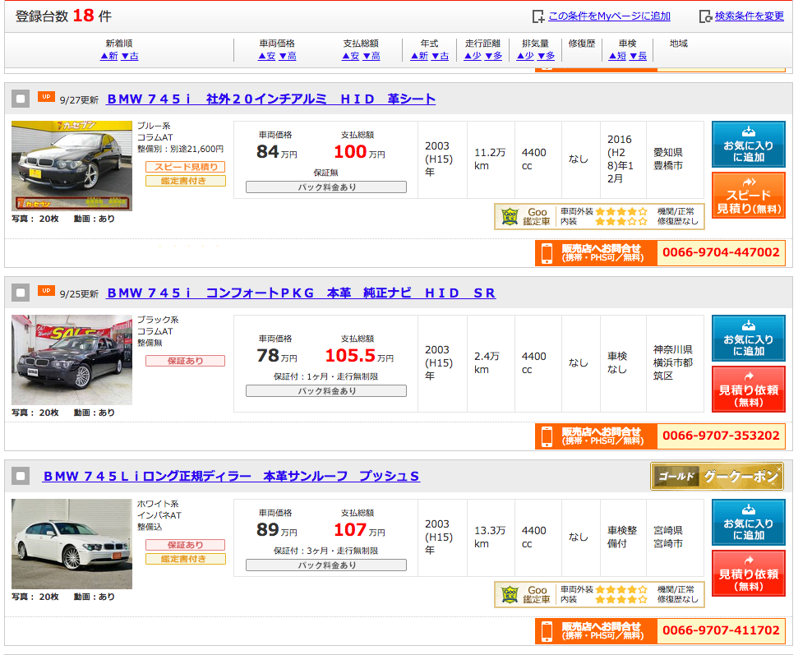Check the box for BMW 745Li ロング listing
This screenshot has height=655, width=812.
[x=21, y=476]
